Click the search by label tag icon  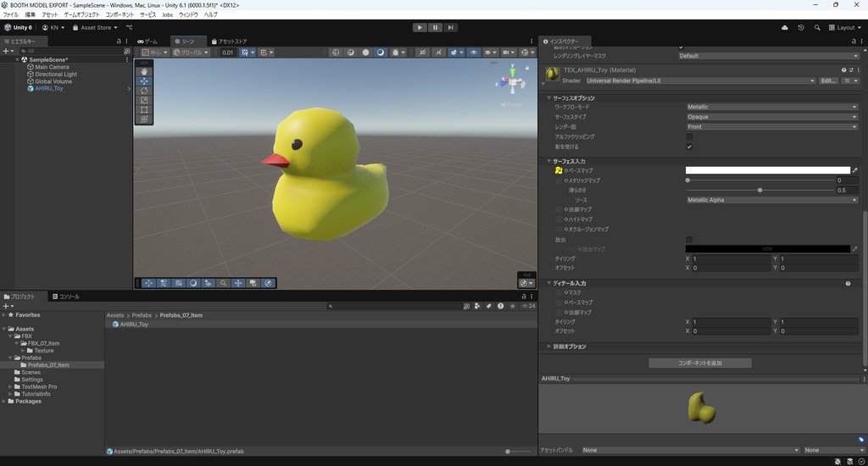coord(489,306)
